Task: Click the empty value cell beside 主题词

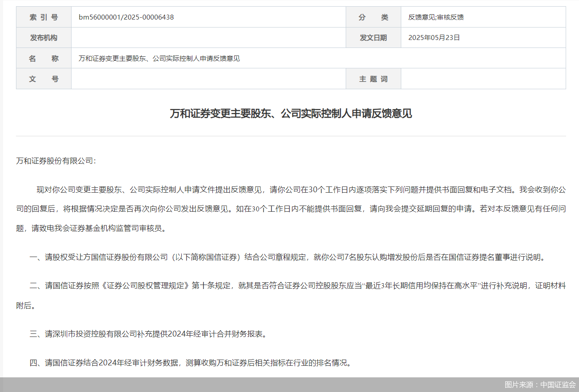Action: click(483, 79)
